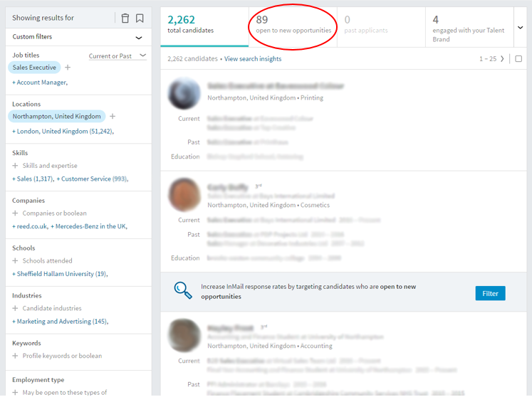
Task: Click the Skills and expertise field
Action: pyautogui.click(x=50, y=166)
